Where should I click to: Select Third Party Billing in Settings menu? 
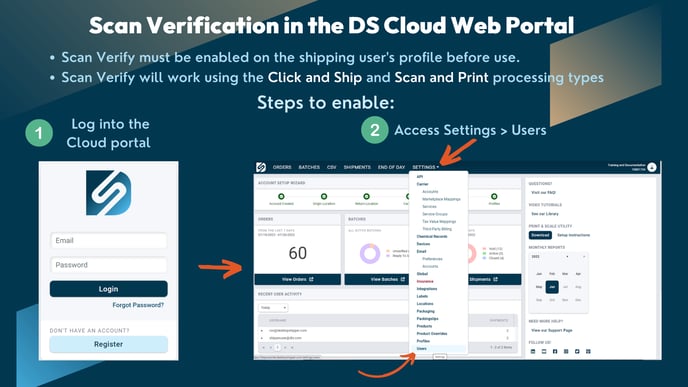click(x=437, y=229)
